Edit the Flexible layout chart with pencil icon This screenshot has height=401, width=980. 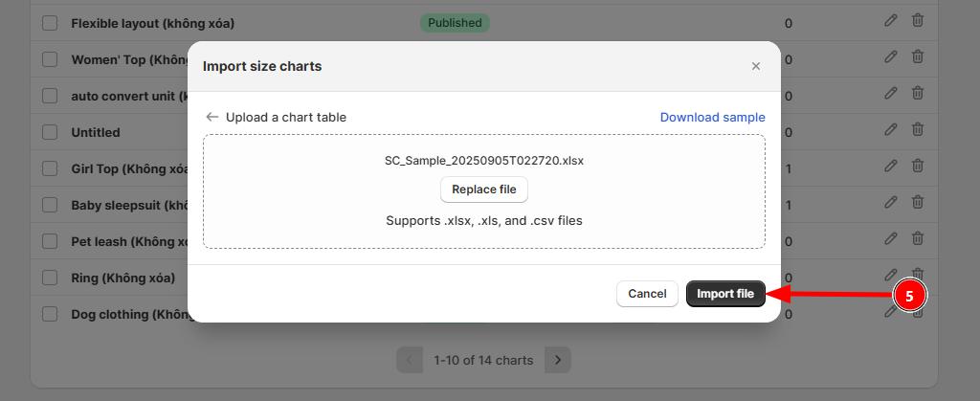tap(891, 21)
